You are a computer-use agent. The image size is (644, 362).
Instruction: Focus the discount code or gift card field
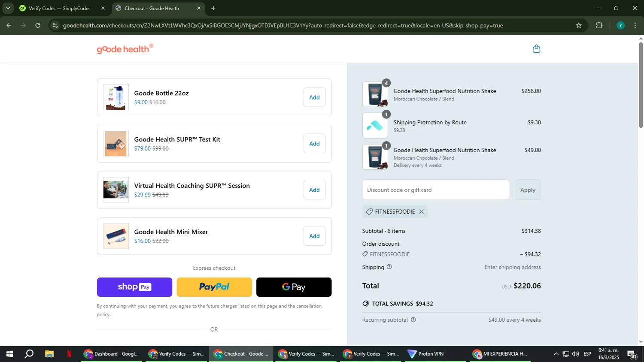(x=435, y=190)
